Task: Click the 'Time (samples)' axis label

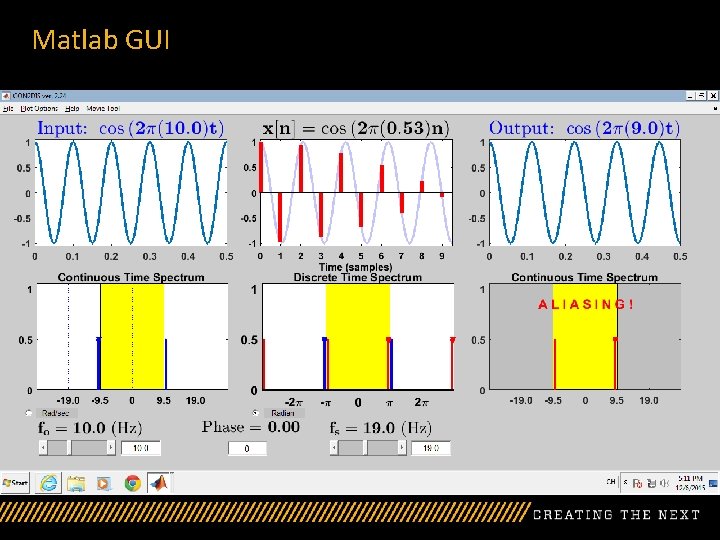Action: [x=356, y=267]
